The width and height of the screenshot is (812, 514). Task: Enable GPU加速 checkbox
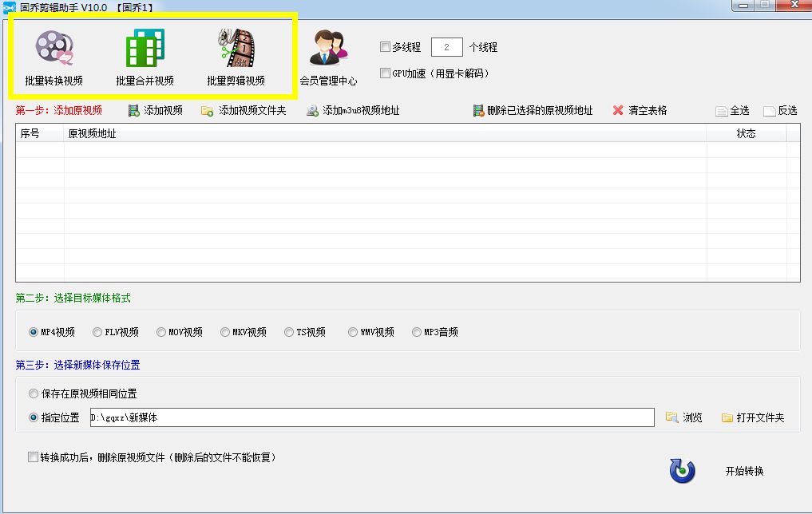[385, 73]
